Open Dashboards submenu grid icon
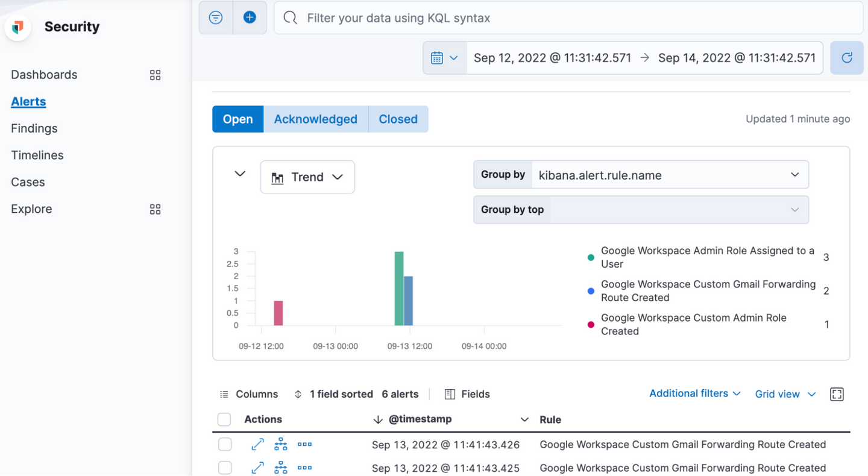The image size is (868, 476). coord(155,75)
